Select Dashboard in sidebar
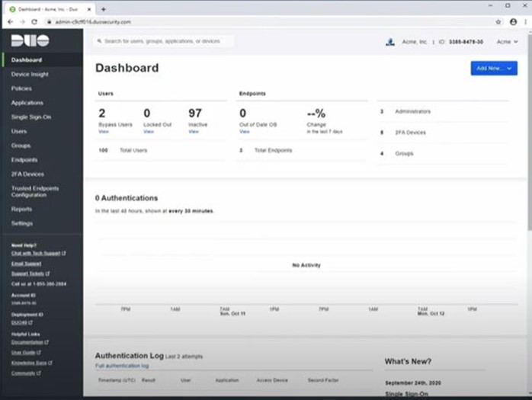 27,60
